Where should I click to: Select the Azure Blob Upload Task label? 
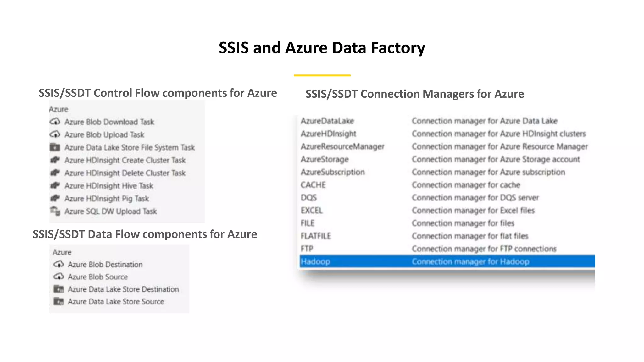pyautogui.click(x=104, y=135)
